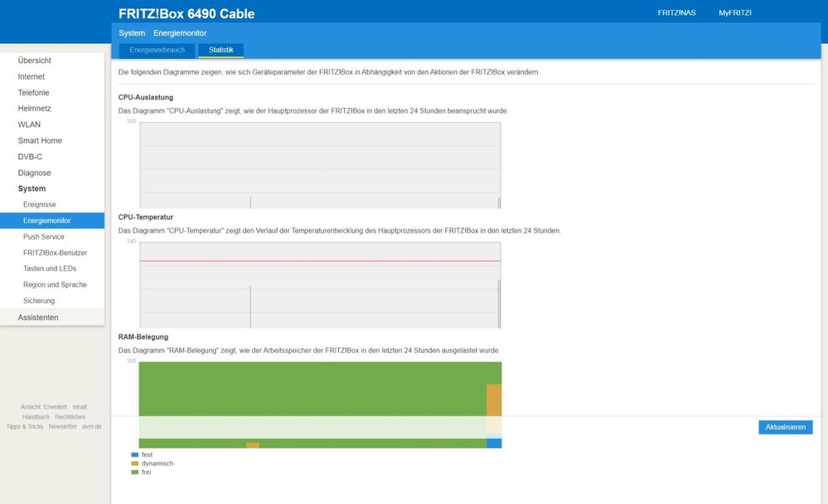
Task: Click the 'frei' legend label
Action: tap(146, 472)
